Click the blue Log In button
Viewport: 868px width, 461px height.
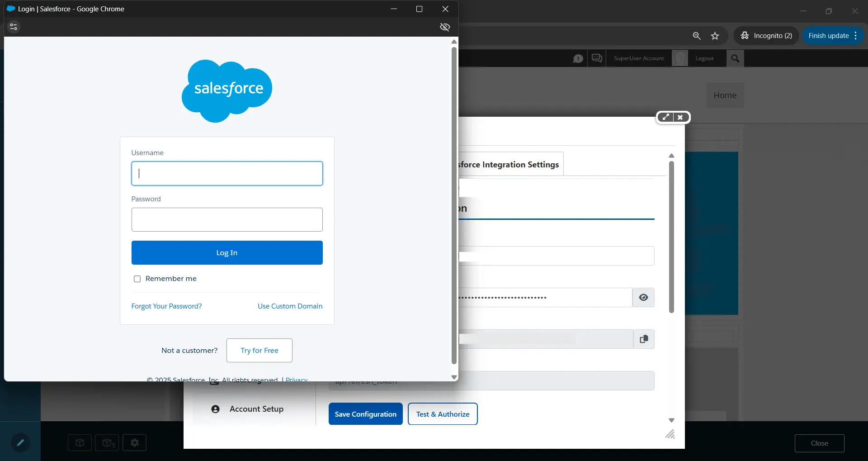pos(227,252)
